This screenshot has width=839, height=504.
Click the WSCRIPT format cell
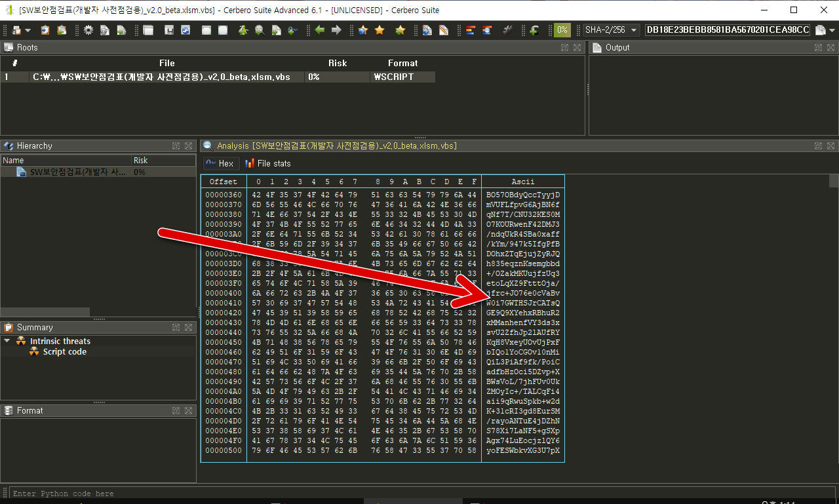tap(402, 77)
